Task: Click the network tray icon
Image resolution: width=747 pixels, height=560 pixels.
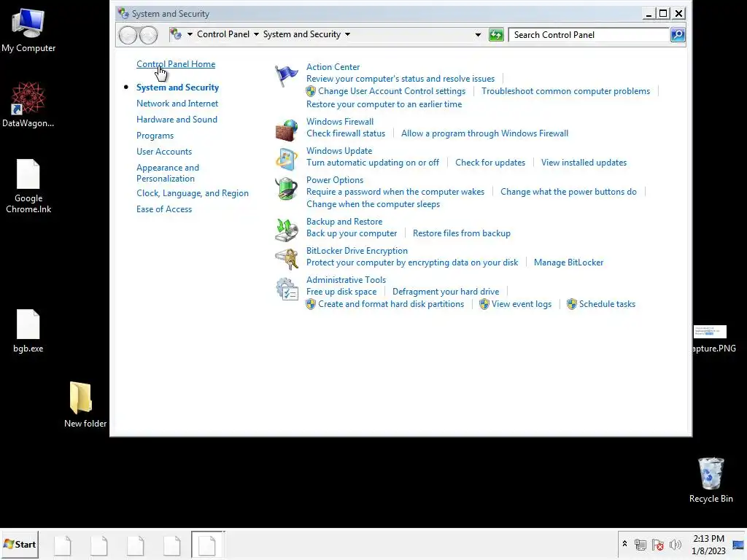Action: tap(640, 544)
